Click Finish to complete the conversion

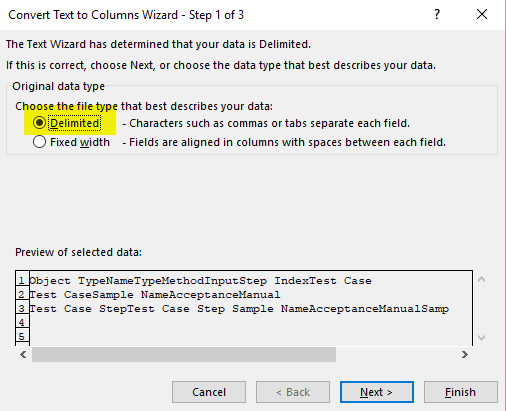point(461,392)
